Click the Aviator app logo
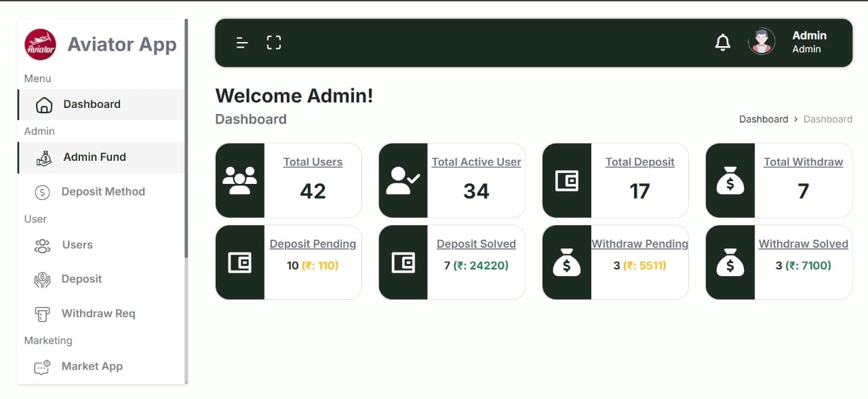 40,45
